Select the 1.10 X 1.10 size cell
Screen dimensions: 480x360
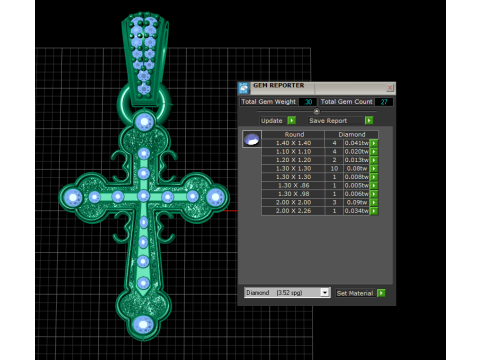pyautogui.click(x=293, y=152)
